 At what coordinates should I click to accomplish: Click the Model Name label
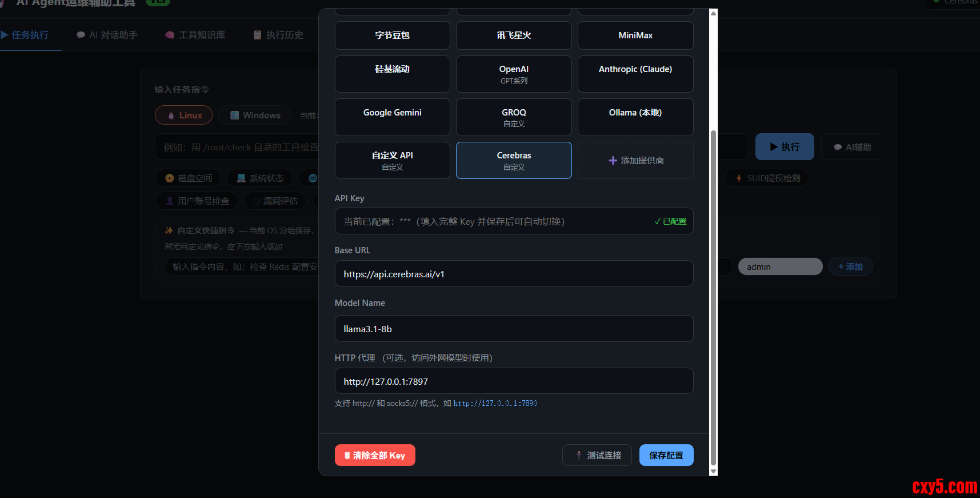pos(360,302)
